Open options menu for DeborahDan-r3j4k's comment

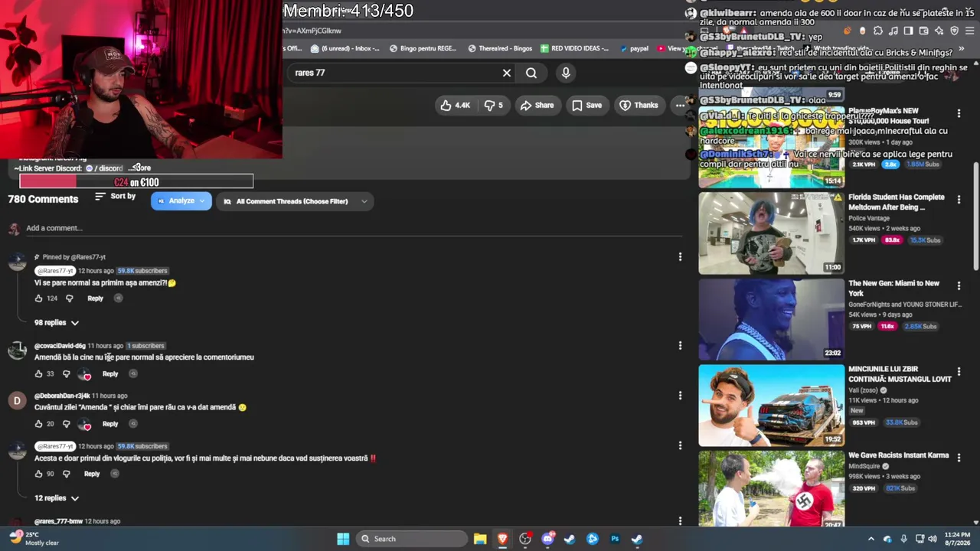(x=680, y=396)
